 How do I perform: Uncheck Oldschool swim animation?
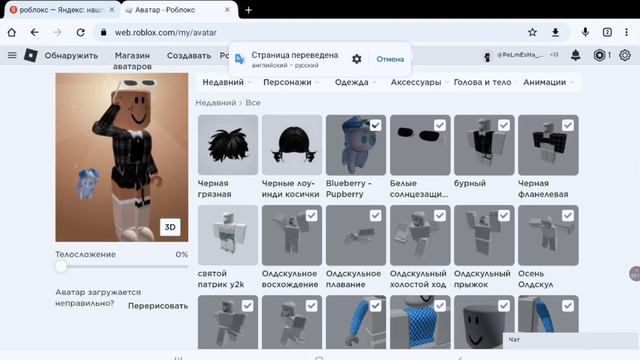tap(376, 216)
